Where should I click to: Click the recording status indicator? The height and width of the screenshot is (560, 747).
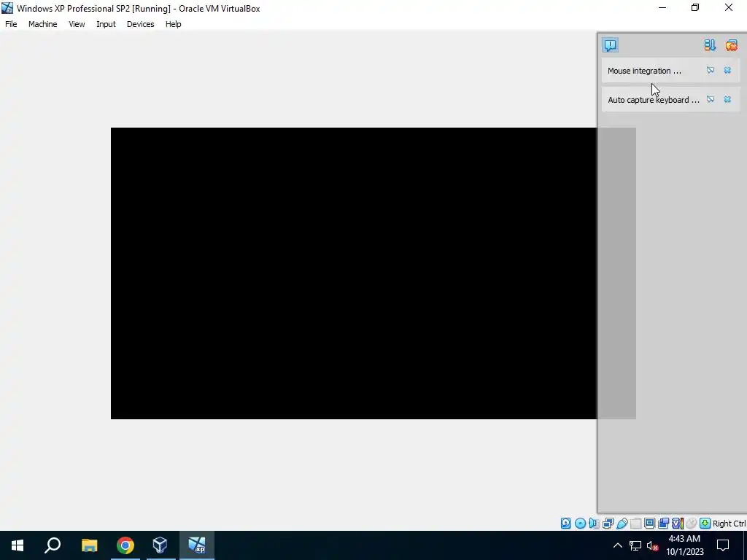(x=663, y=524)
